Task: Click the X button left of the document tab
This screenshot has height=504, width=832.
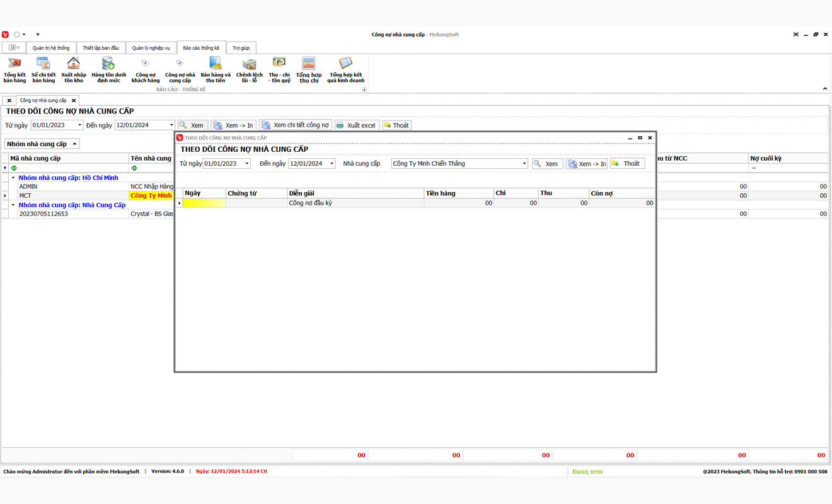Action: [9, 100]
